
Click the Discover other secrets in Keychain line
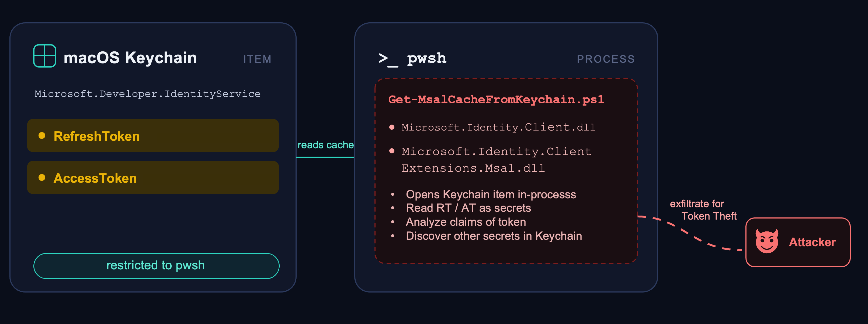point(494,236)
